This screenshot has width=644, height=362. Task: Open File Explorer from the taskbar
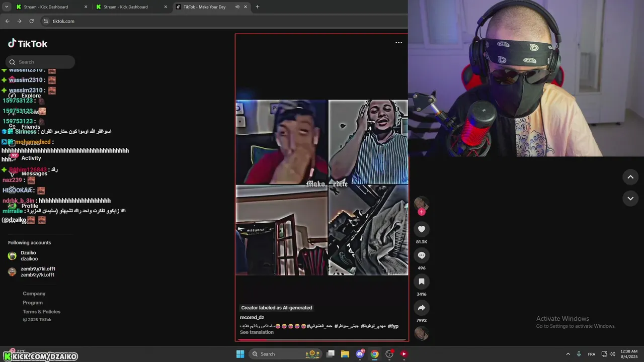(345, 354)
